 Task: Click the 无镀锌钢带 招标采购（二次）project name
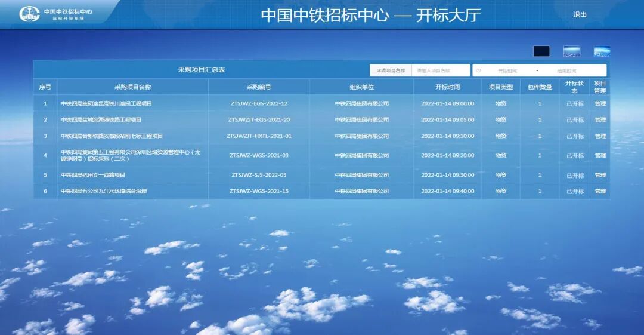(131, 156)
